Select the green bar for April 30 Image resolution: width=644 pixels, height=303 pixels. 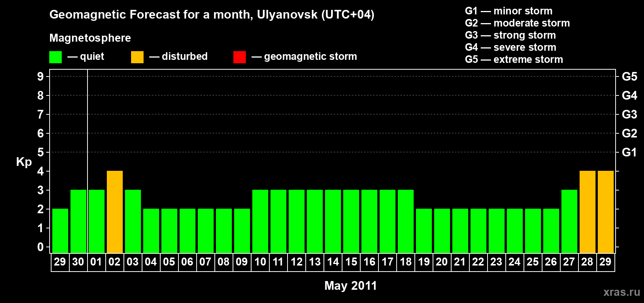(78, 222)
